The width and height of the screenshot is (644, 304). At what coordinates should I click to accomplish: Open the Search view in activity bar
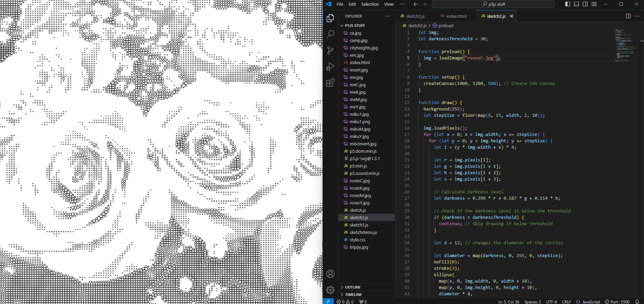(330, 34)
